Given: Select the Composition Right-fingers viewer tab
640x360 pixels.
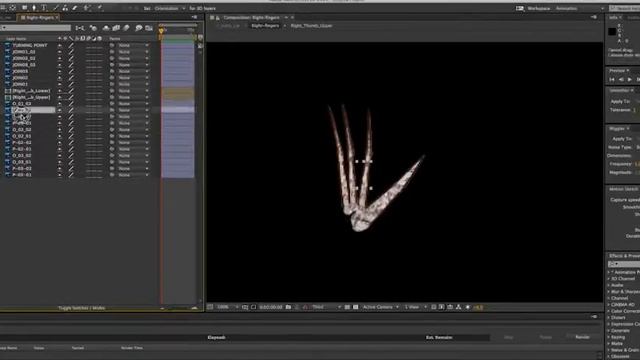Looking at the screenshot, I should (251, 18).
